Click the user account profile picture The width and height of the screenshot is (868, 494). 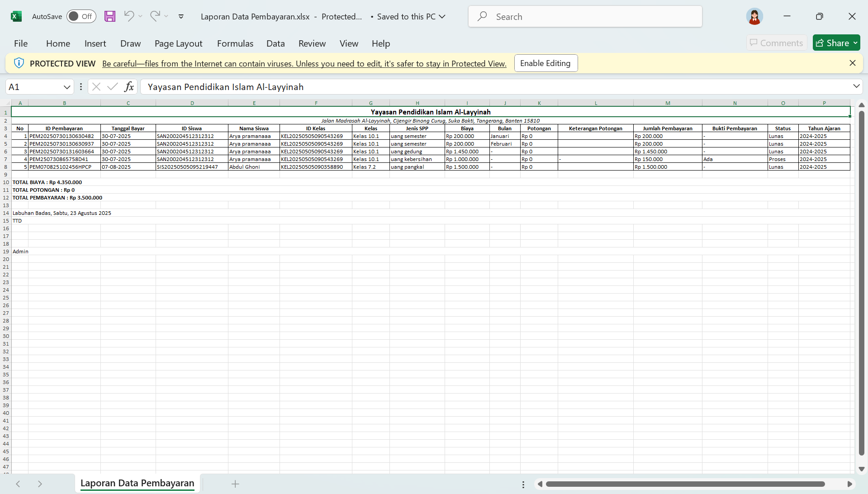754,16
